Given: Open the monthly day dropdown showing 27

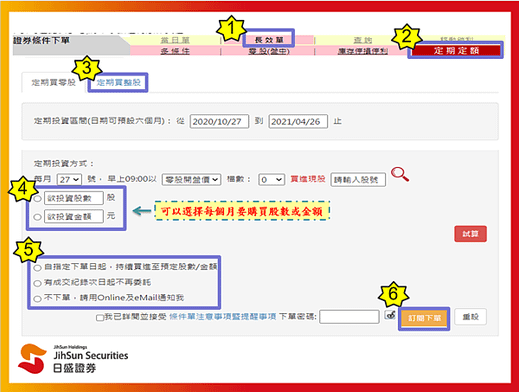Looking at the screenshot, I should [x=69, y=179].
